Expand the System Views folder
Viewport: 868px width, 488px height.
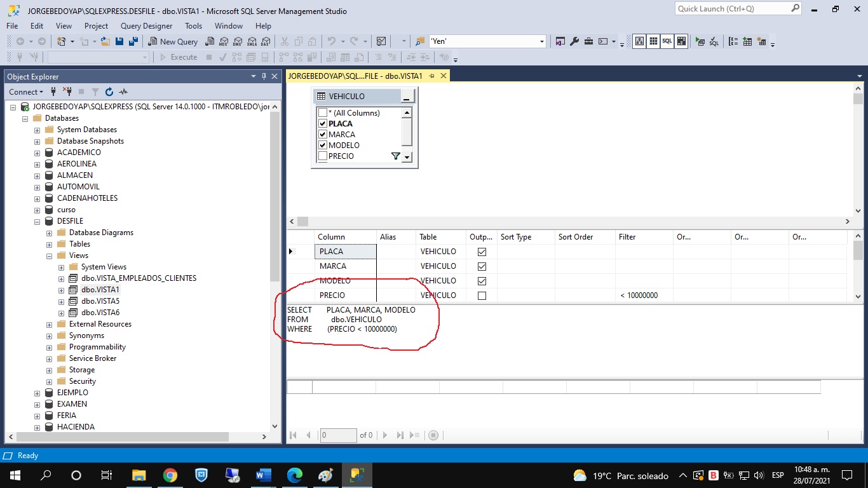point(61,268)
